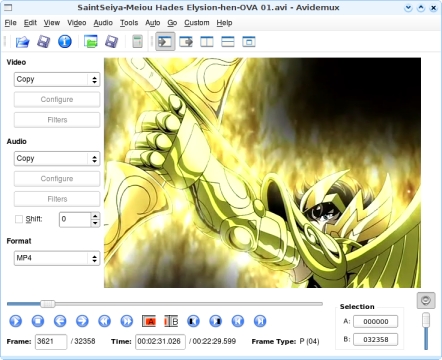Screen dimensions: 442x360
Task: Click the Shift value spinner arrows
Action: pyautogui.click(x=95, y=219)
